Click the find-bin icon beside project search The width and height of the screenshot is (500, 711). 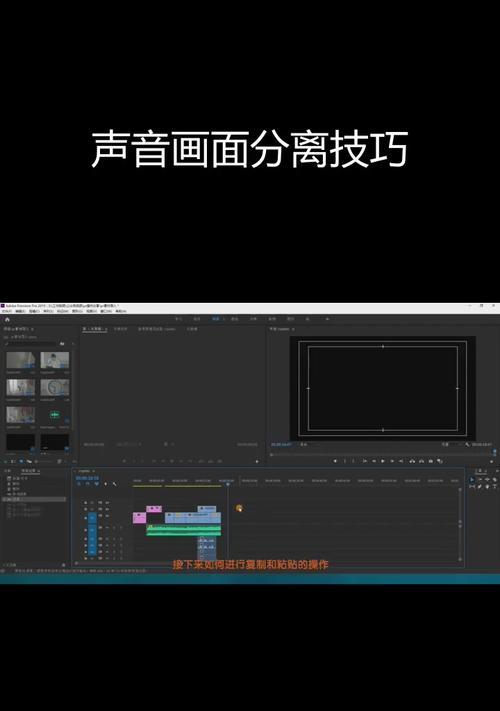coord(62,344)
